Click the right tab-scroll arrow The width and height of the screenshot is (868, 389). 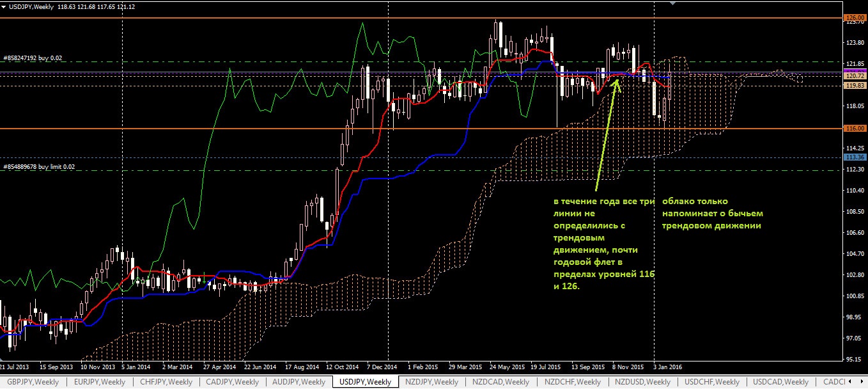862,382
